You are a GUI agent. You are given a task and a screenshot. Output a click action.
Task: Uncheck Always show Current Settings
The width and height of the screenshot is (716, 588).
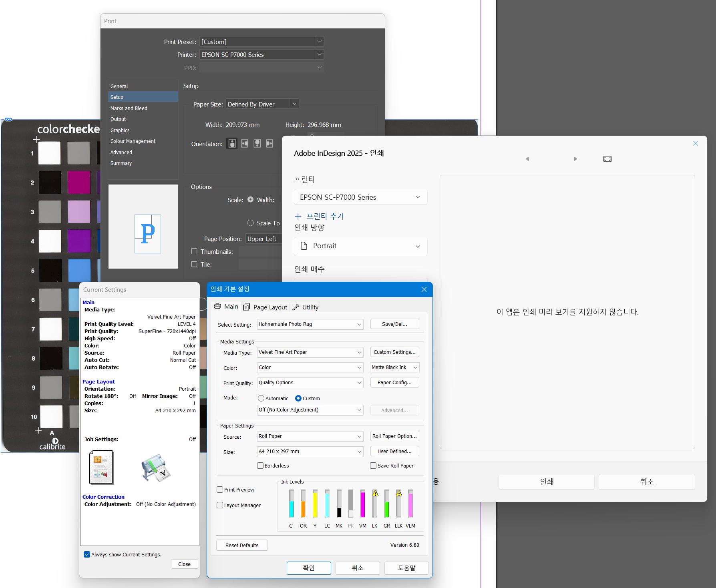click(x=86, y=554)
